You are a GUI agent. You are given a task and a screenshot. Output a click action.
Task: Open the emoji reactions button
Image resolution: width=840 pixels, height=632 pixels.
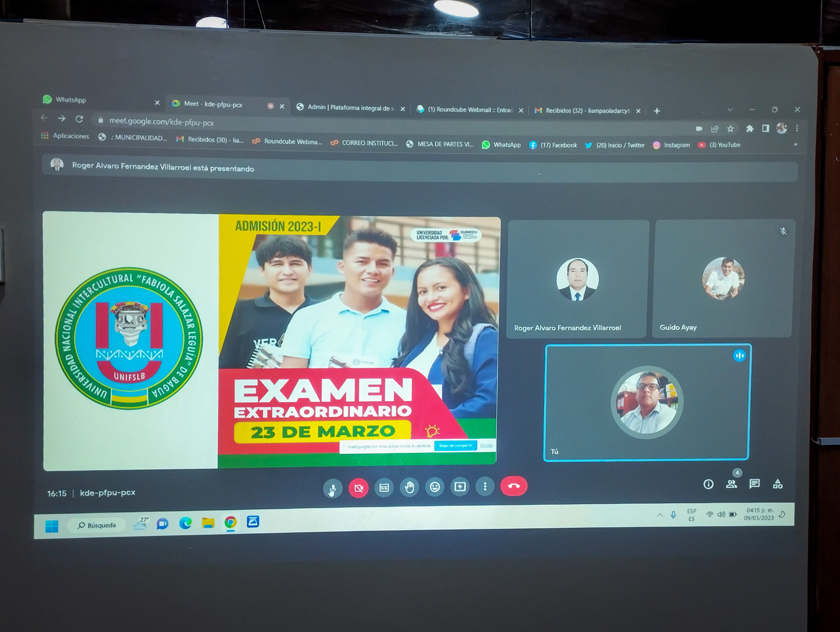435,487
